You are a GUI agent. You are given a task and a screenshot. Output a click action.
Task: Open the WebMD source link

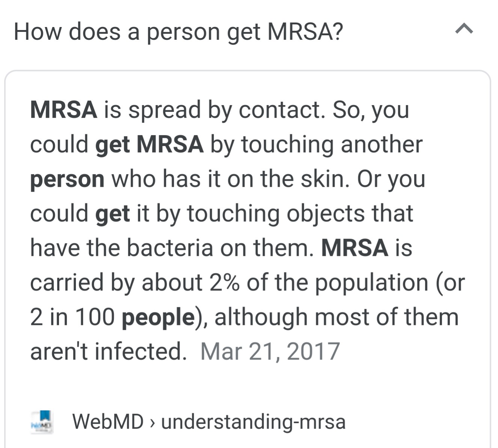209,421
